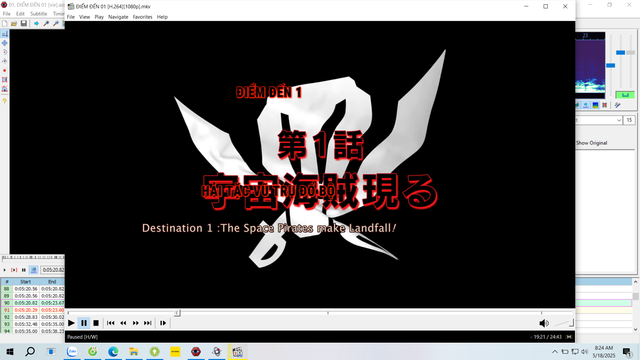Click the Skip to next button in the player

click(x=148, y=323)
